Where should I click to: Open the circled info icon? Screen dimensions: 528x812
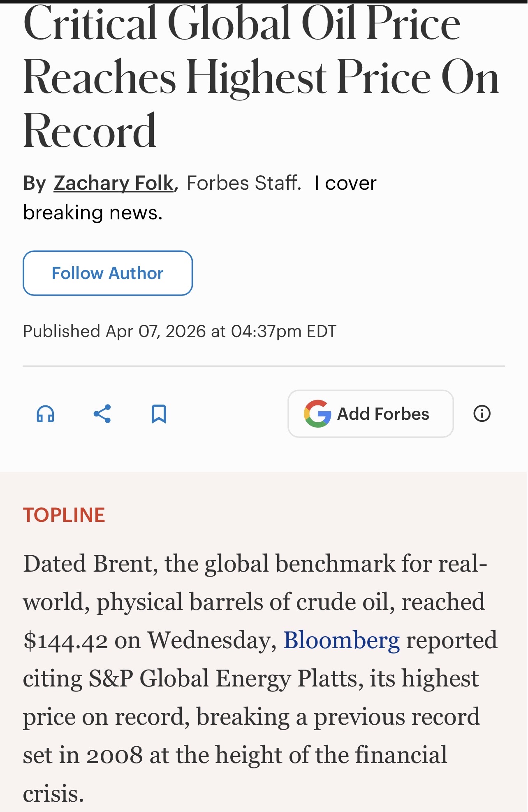[x=482, y=413]
